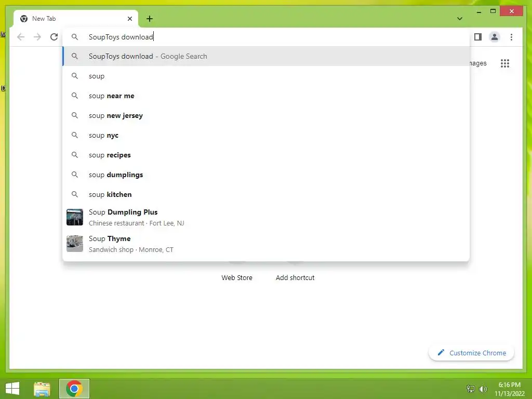This screenshot has height=399, width=532.
Task: Minimize the Chrome window
Action: (478, 11)
